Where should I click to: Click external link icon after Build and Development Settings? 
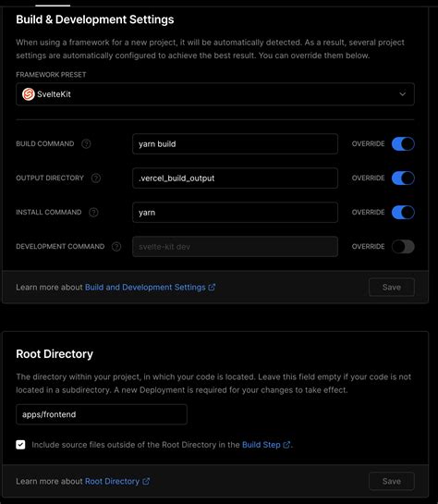(212, 287)
